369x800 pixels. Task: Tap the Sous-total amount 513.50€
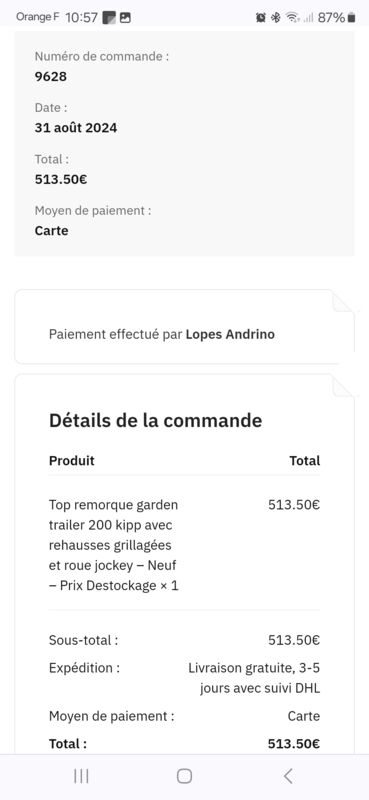pos(294,640)
